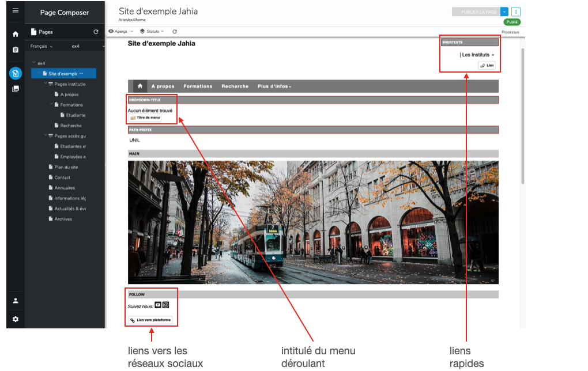Click the Instagram icon next to Suivez nous
This screenshot has width=588, height=371.
tap(165, 305)
